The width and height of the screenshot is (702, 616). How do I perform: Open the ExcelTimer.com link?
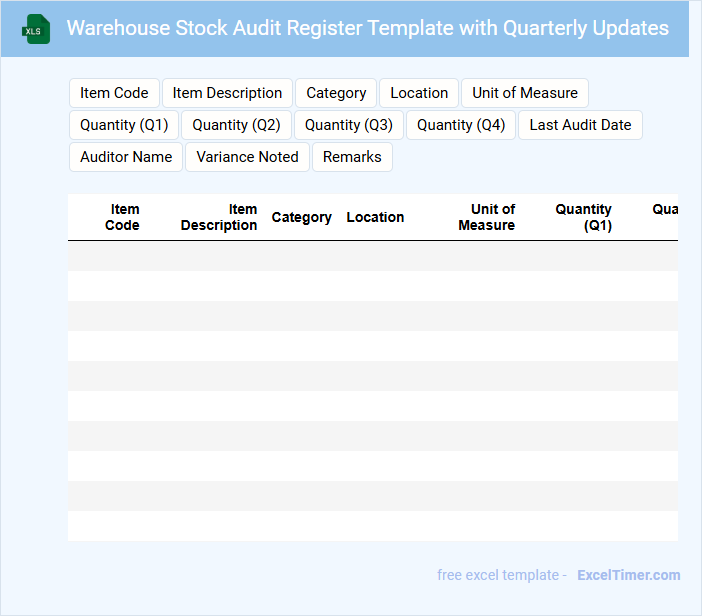[628, 575]
